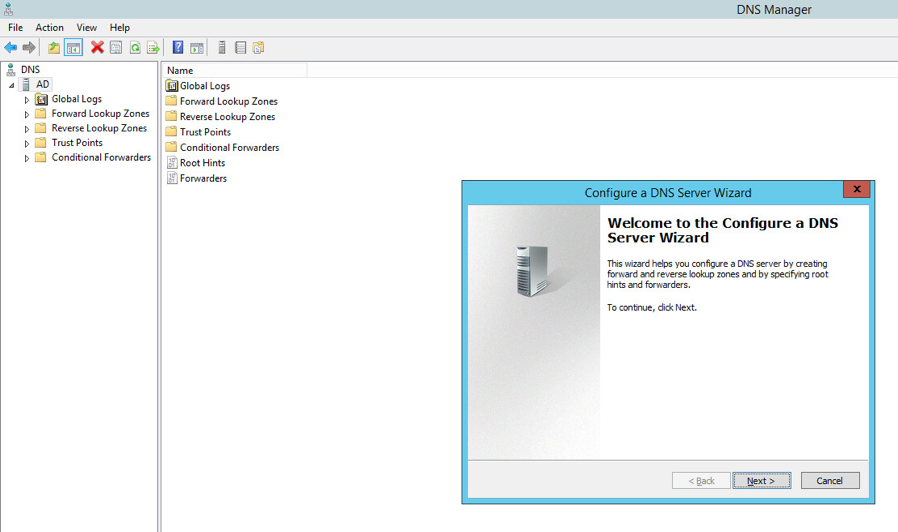Click the Export List toolbar icon

(x=153, y=47)
